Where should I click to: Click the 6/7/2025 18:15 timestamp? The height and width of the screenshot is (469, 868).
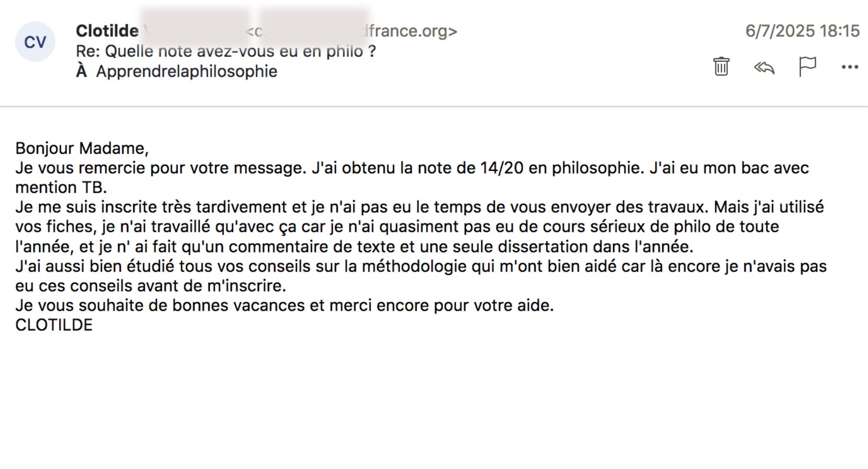click(802, 31)
